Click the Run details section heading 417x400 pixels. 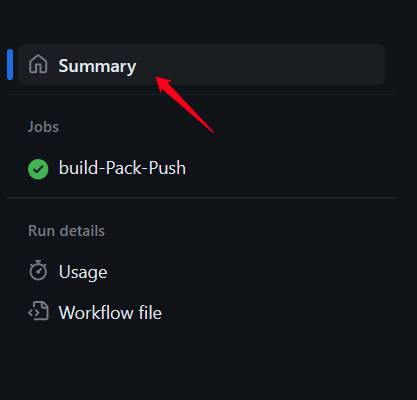66,231
